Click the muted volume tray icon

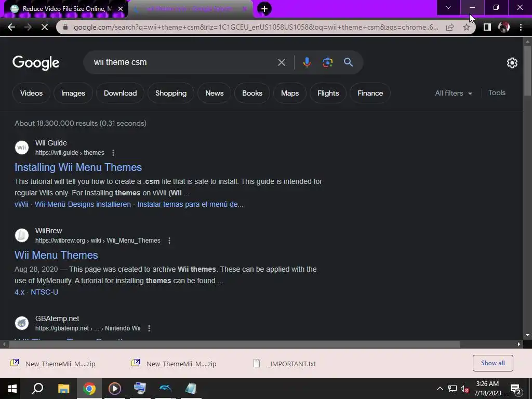(464, 389)
